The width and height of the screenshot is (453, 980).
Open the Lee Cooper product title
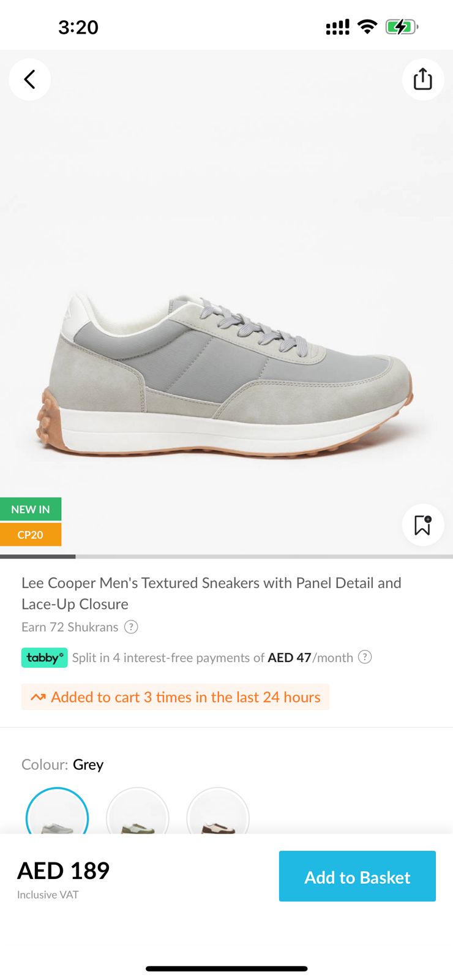click(x=211, y=593)
